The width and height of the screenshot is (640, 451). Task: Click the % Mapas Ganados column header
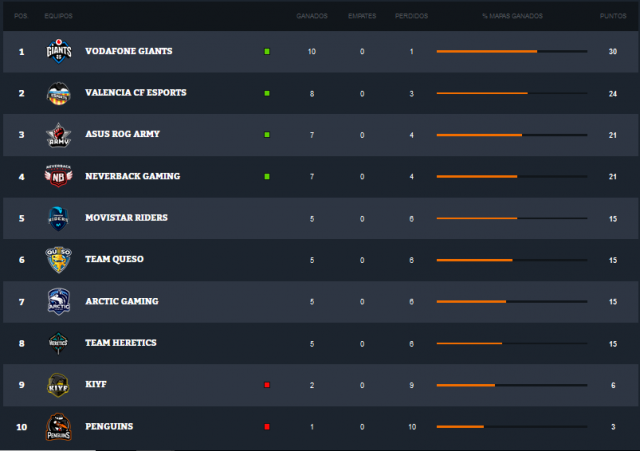pos(512,16)
